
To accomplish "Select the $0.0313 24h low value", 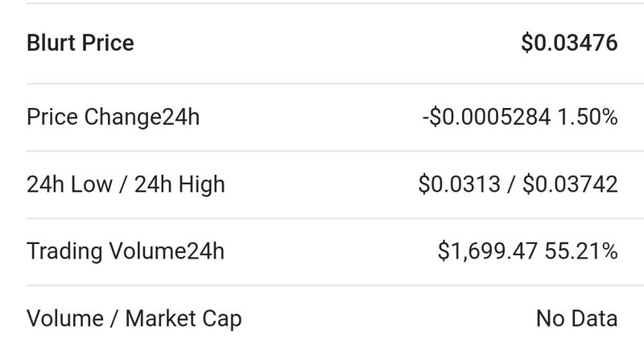I will pyautogui.click(x=460, y=184).
